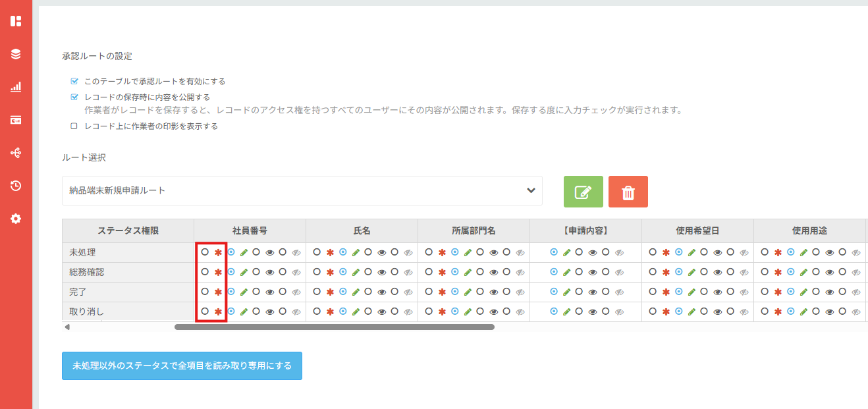868x409 pixels.
Task: Open the settings gear in the sidebar
Action: 16,219
